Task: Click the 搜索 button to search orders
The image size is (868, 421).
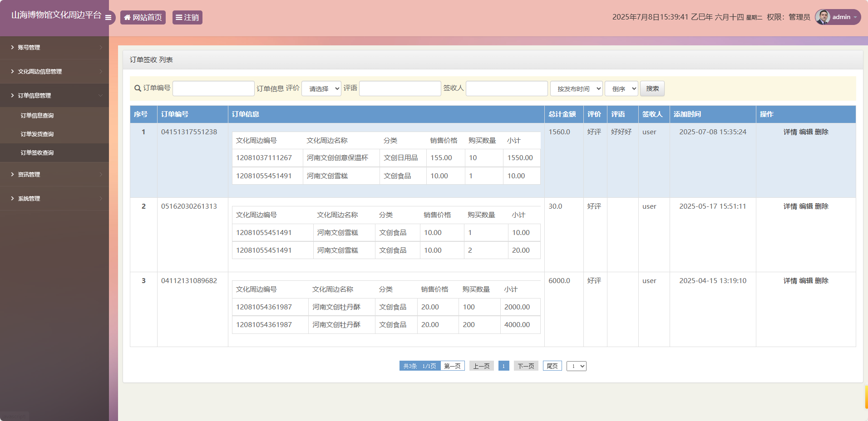Action: 652,88
